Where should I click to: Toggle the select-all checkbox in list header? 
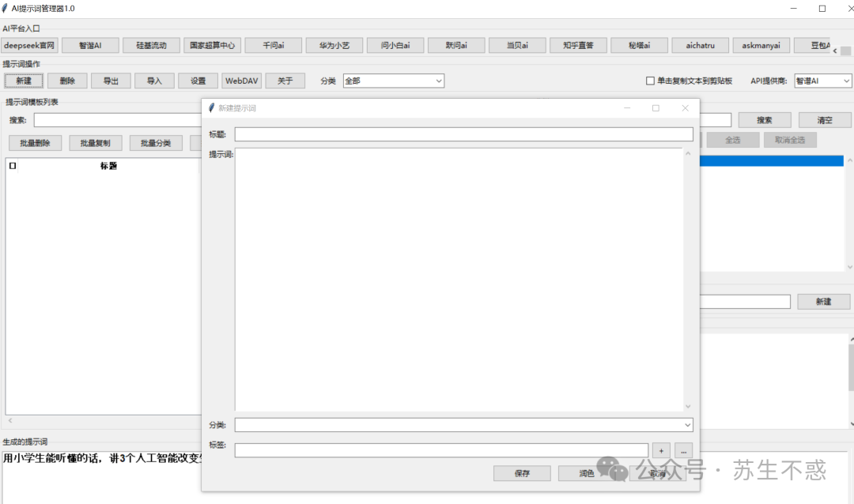point(13,166)
